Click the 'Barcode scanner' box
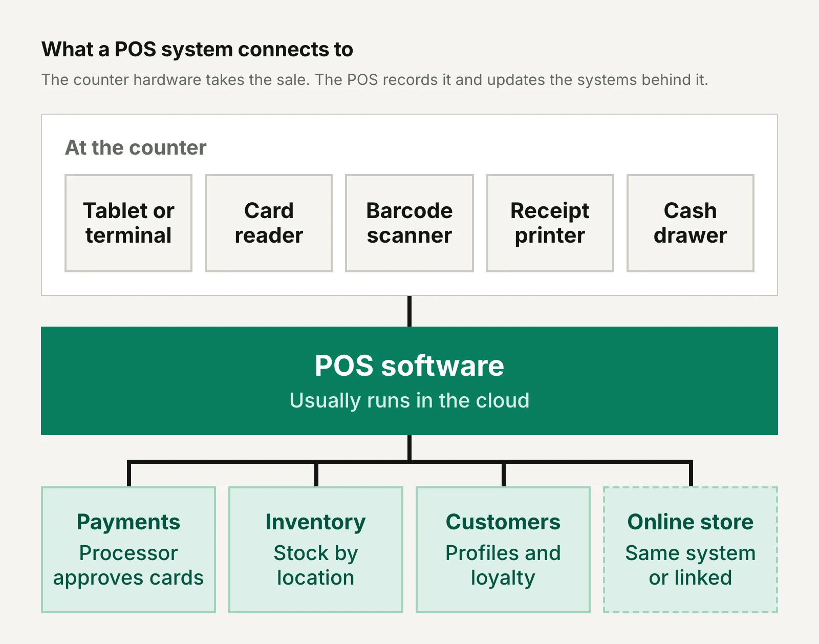This screenshot has width=819, height=644. (409, 223)
